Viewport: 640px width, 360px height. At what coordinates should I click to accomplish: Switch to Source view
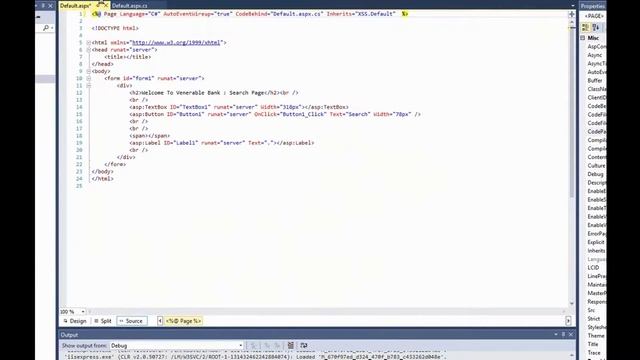pyautogui.click(x=131, y=321)
